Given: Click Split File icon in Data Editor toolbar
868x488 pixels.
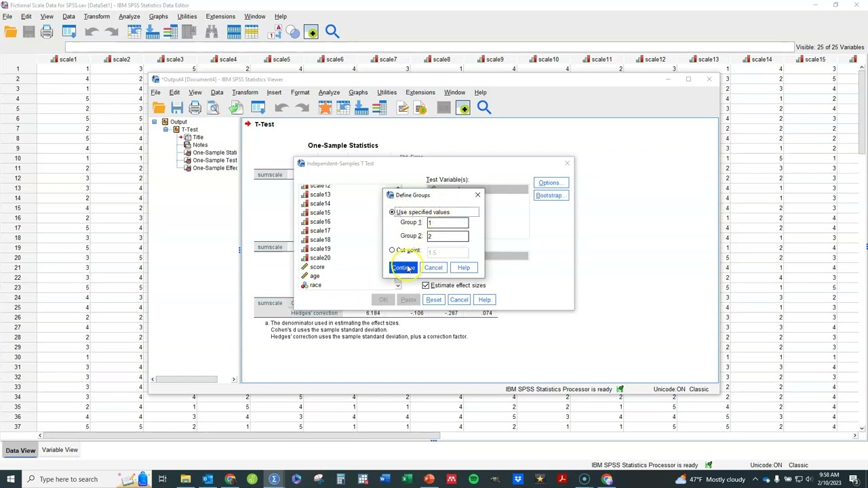Looking at the screenshot, I should [x=234, y=32].
